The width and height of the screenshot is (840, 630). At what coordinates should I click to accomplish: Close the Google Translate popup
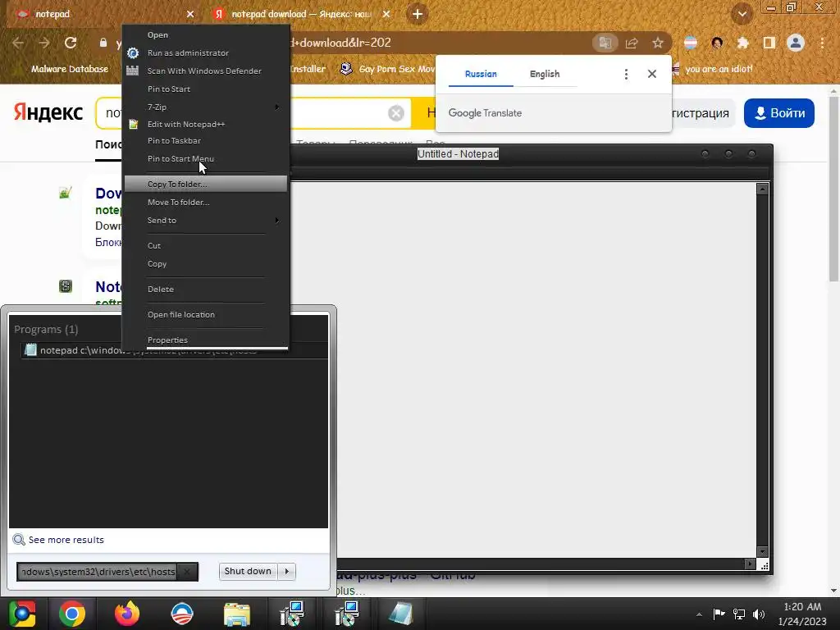tap(652, 74)
